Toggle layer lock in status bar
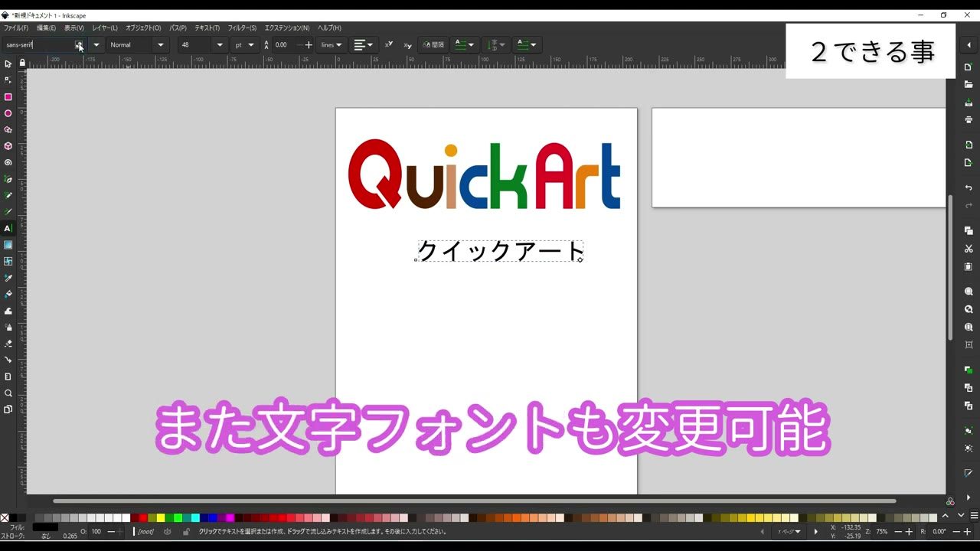Screen dimensions: 980x551 click(186, 531)
